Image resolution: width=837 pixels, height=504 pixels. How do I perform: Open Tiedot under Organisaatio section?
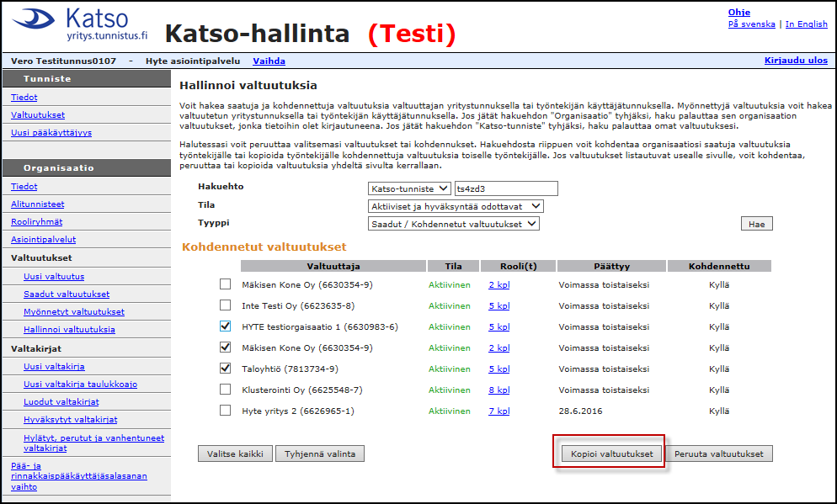[x=24, y=186]
